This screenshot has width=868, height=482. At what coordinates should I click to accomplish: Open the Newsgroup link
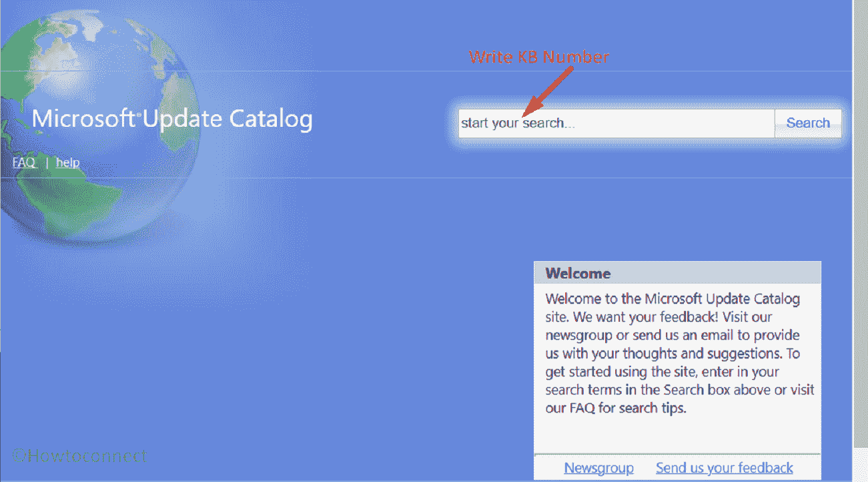598,468
